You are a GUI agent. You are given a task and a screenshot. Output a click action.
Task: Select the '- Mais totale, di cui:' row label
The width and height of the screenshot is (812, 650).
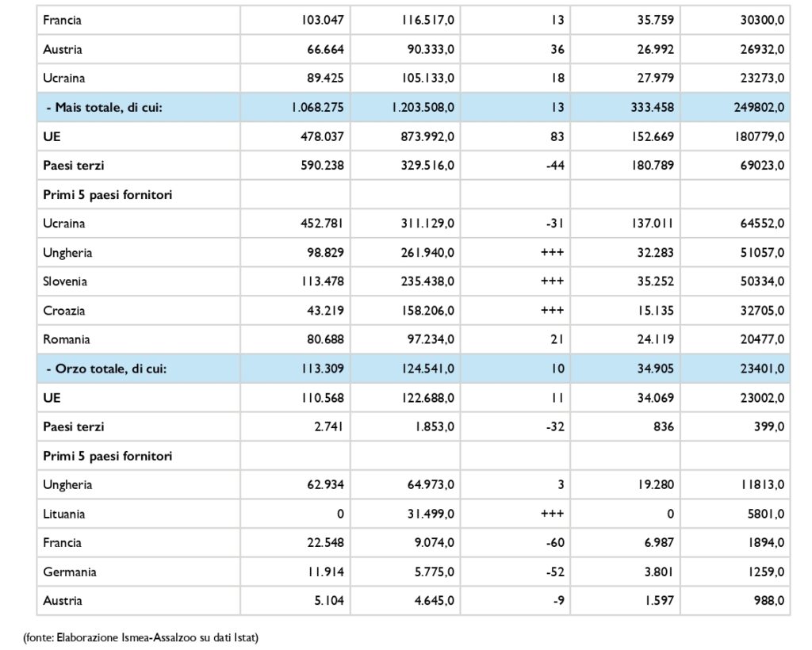105,108
